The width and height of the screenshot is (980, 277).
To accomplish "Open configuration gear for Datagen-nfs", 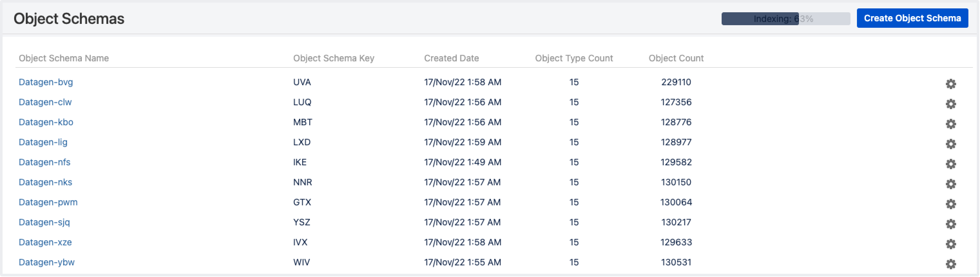I will [x=950, y=164].
